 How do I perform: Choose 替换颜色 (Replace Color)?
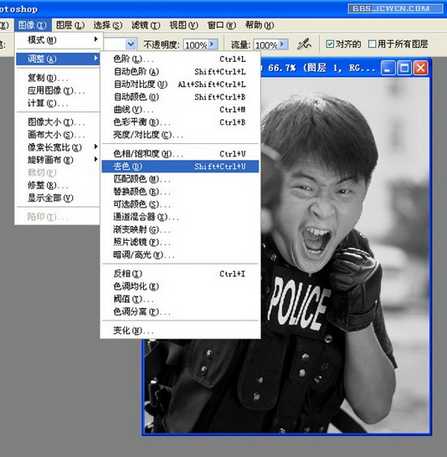pyautogui.click(x=180, y=192)
